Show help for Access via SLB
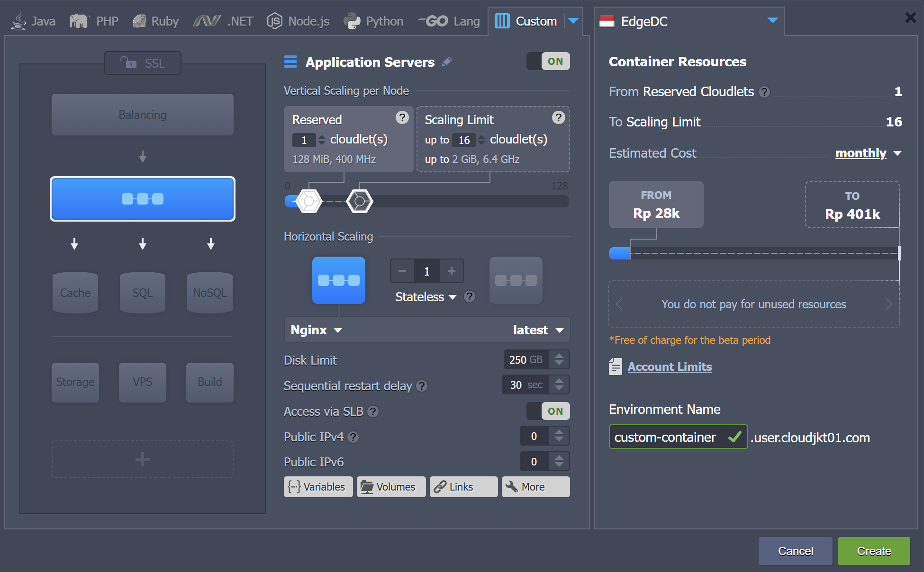924x572 pixels. (x=373, y=411)
